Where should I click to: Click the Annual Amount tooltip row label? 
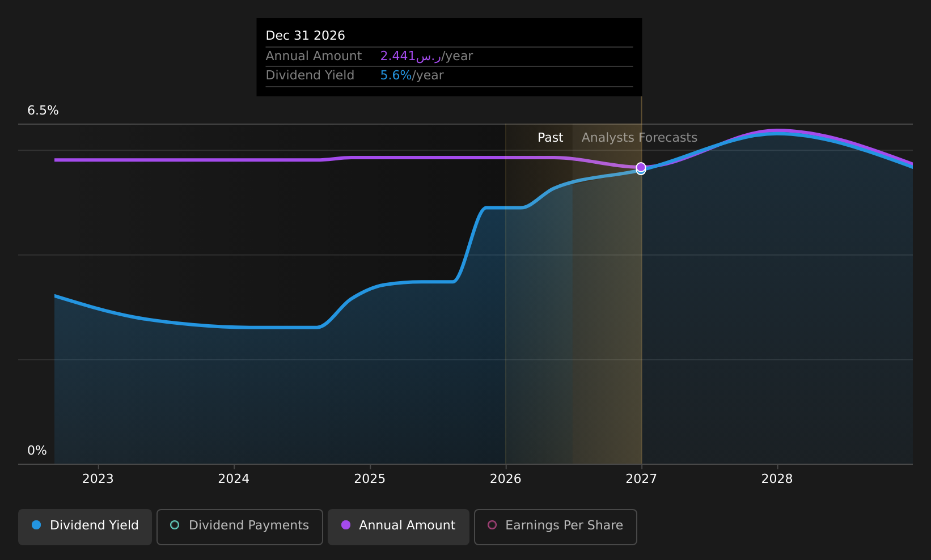pyautogui.click(x=314, y=56)
